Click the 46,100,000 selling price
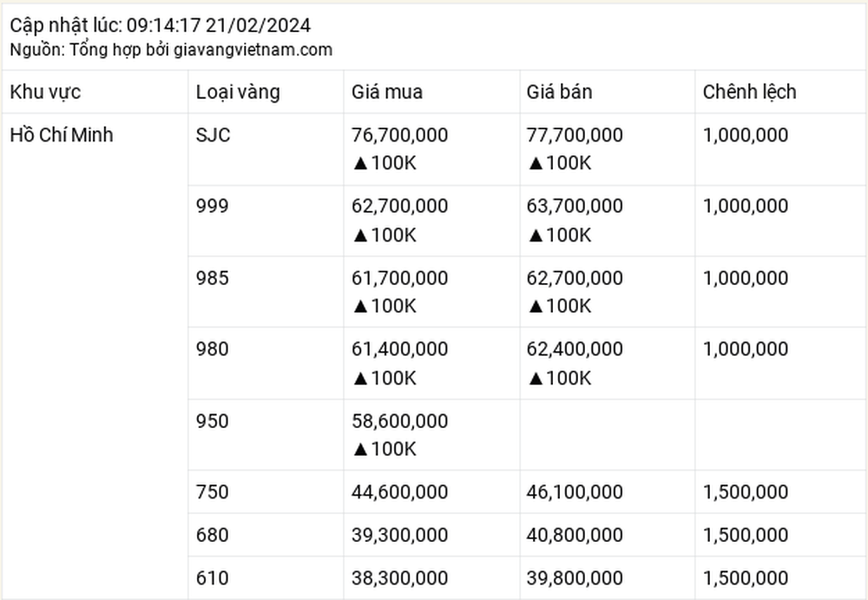The image size is (868, 600). (575, 492)
